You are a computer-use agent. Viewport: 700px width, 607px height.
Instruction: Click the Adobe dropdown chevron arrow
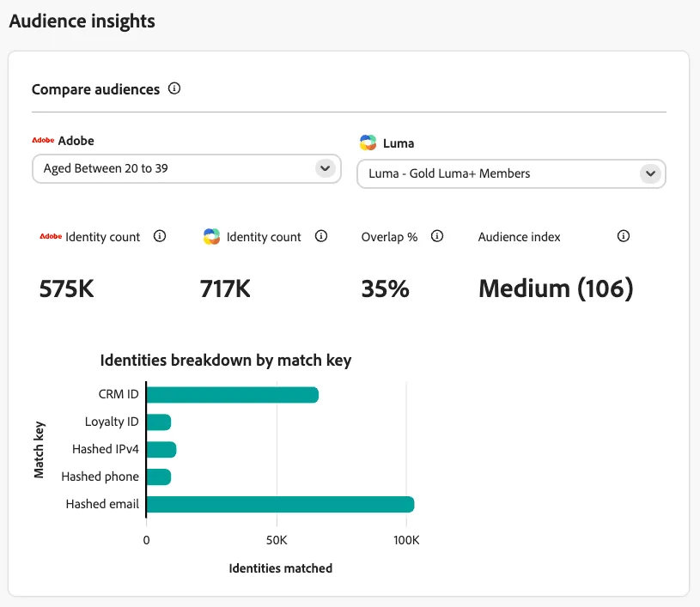click(326, 168)
